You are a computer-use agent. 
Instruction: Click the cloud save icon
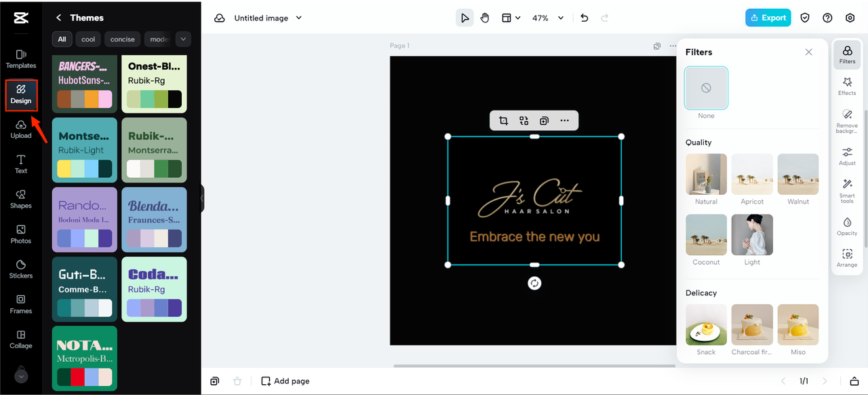coord(220,18)
